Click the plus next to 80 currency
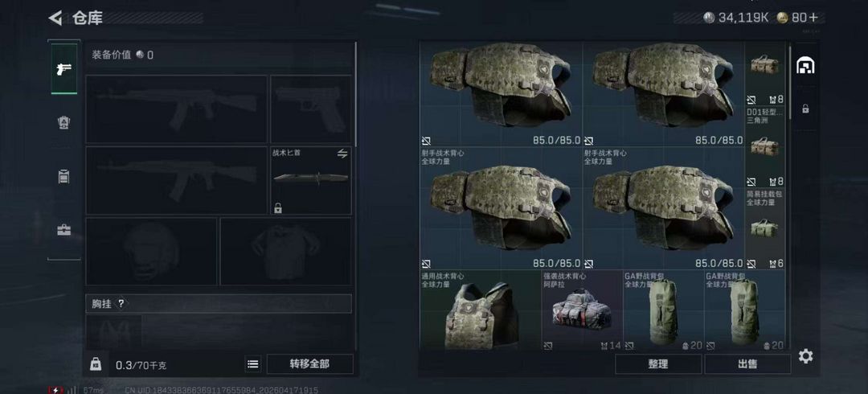868x394 pixels. pyautogui.click(x=813, y=18)
